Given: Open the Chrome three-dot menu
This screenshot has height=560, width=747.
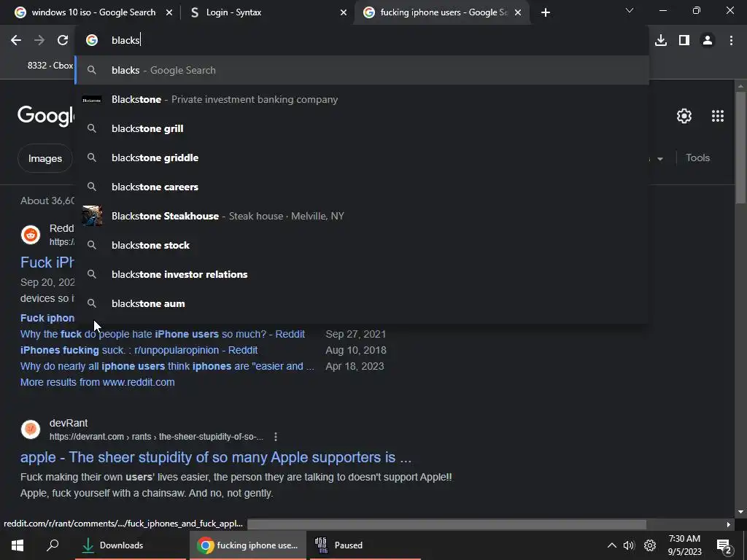Looking at the screenshot, I should tap(731, 41).
